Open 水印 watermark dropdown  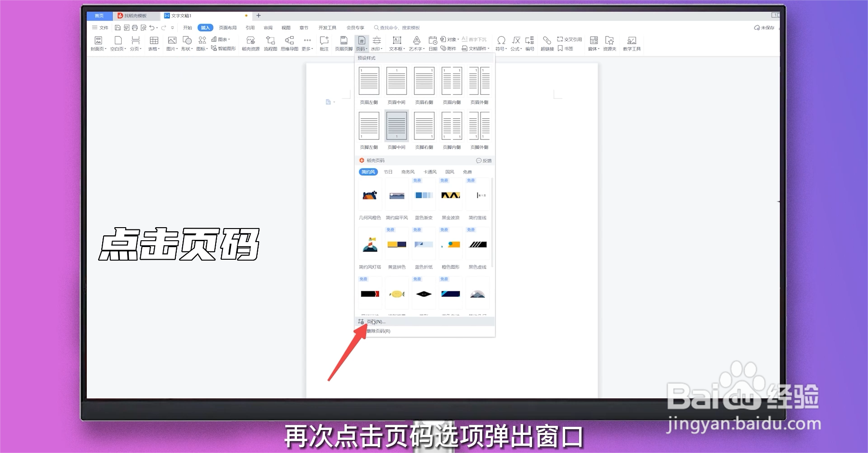[377, 44]
